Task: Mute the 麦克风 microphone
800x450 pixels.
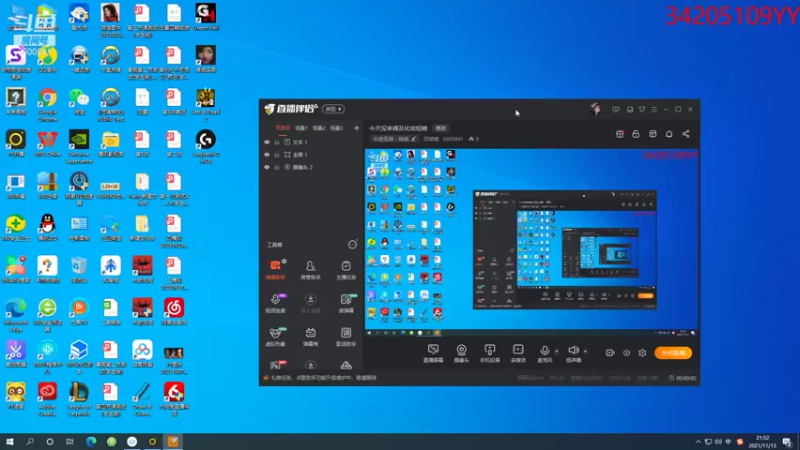Action: tap(544, 353)
